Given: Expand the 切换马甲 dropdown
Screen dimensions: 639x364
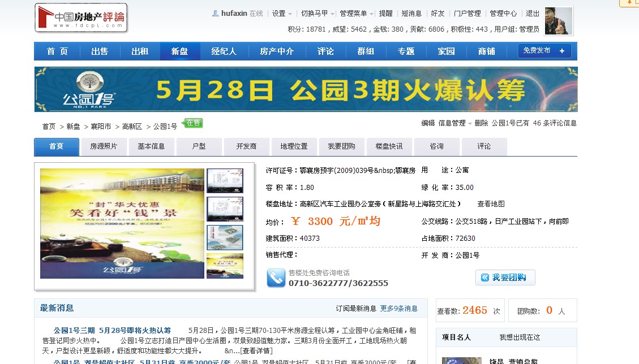Looking at the screenshot, I should point(318,14).
